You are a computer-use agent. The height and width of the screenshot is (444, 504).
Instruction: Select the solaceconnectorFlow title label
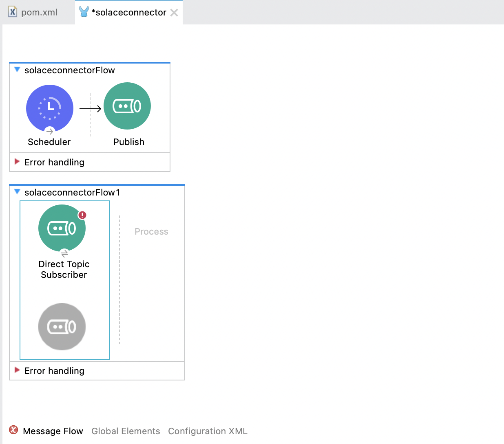tap(70, 70)
